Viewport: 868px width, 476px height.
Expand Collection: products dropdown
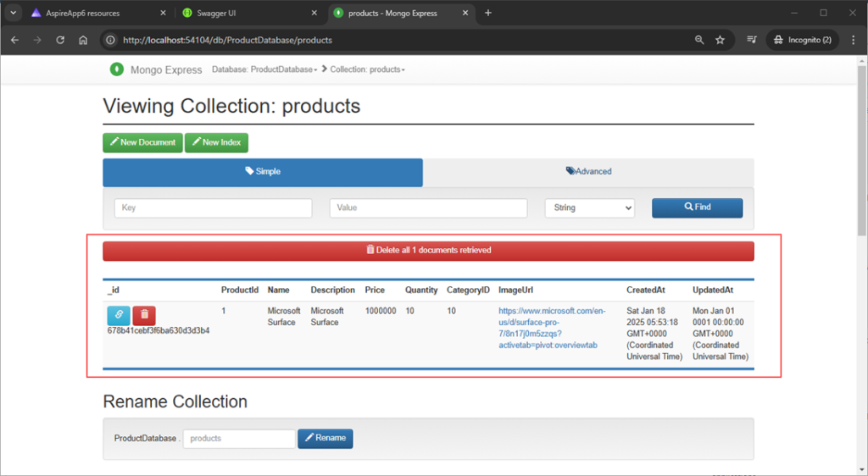point(368,69)
